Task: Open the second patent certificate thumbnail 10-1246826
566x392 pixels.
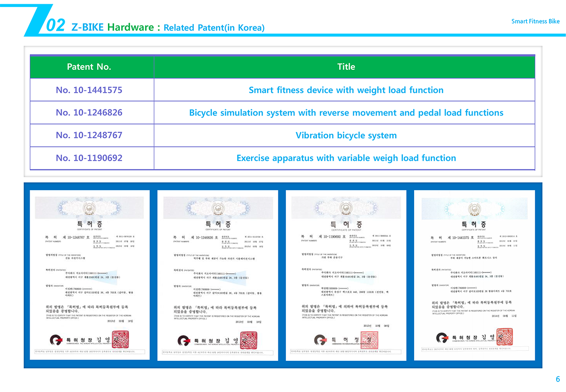Action: click(x=218, y=274)
